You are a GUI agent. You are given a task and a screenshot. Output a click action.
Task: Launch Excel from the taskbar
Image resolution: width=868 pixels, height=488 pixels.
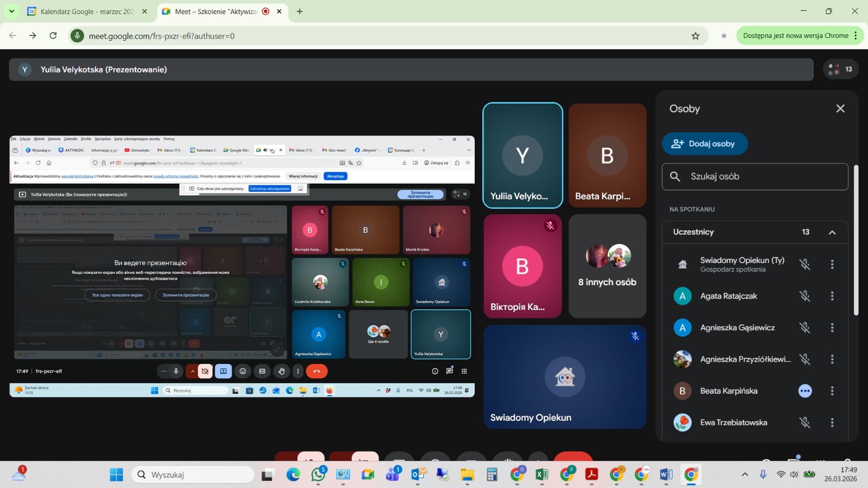pyautogui.click(x=541, y=475)
